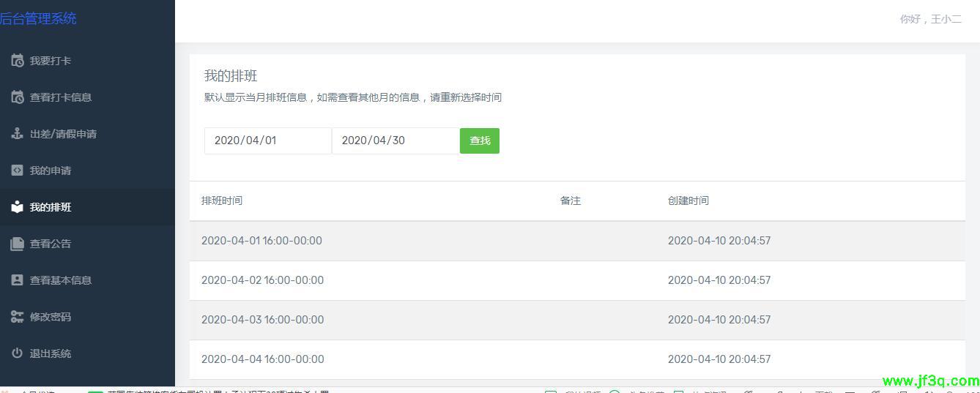This screenshot has height=393, width=980.
Task: Click the reader icon beside 我的排班
Action: pyautogui.click(x=17, y=207)
